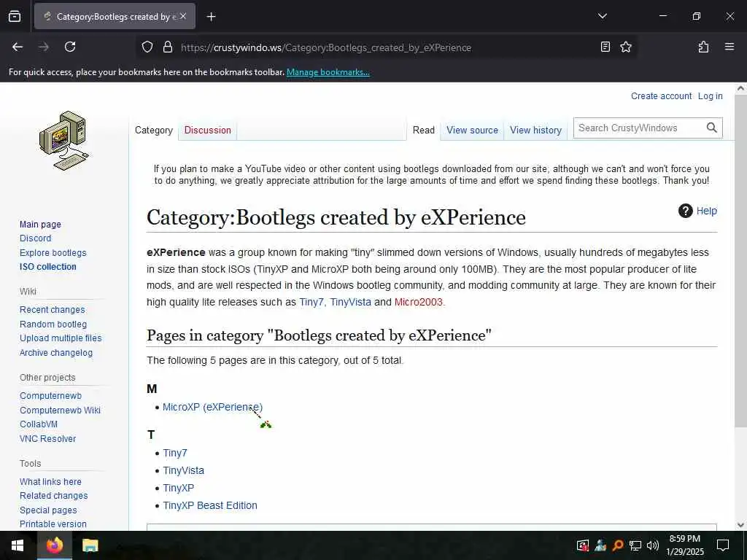Open the Help question mark icon
The image size is (747, 560).
pos(685,211)
